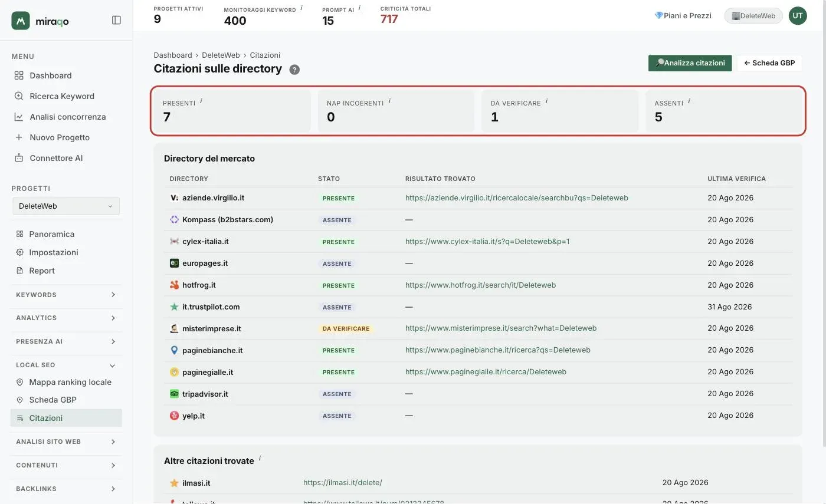Click the ilmasi.it star favicon
Viewport: 826px width, 504px height.
[174, 483]
